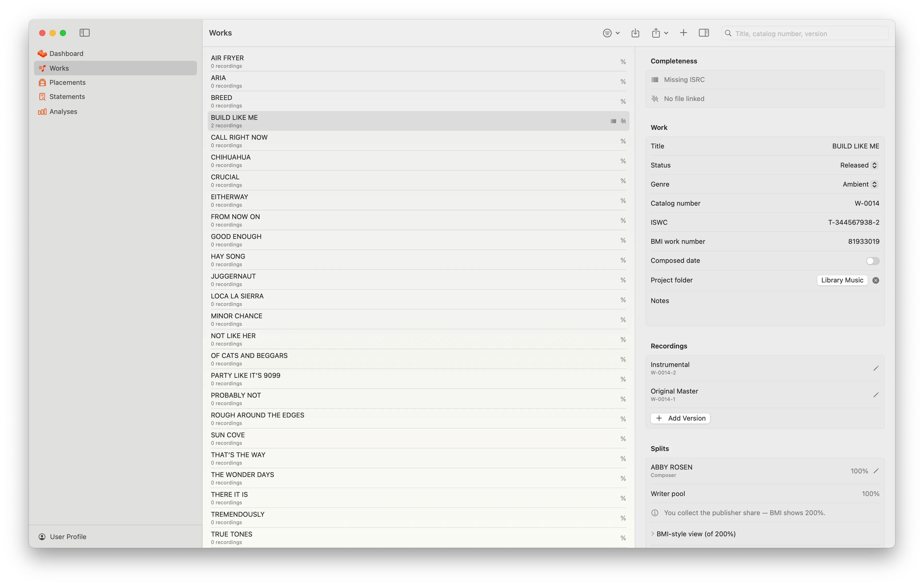Click the Missing ISRC barcode icon

[655, 80]
